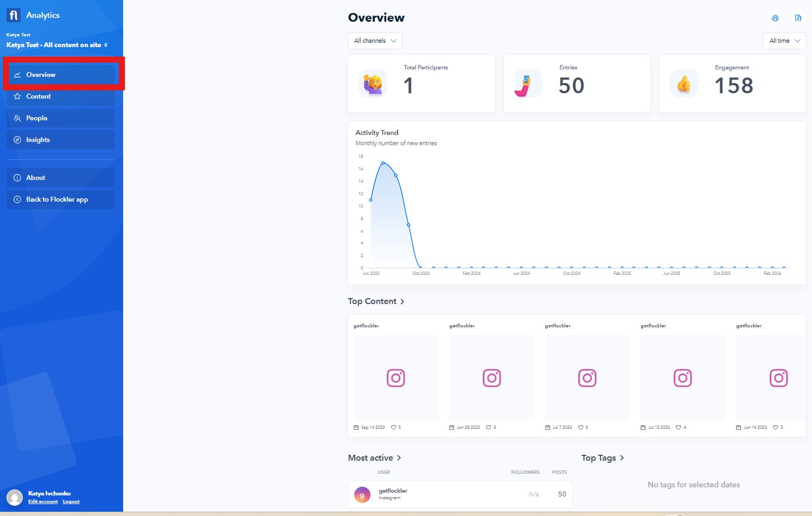Click Katya Ivchenko profile avatar
Image resolution: width=812 pixels, height=516 pixels.
(x=15, y=497)
